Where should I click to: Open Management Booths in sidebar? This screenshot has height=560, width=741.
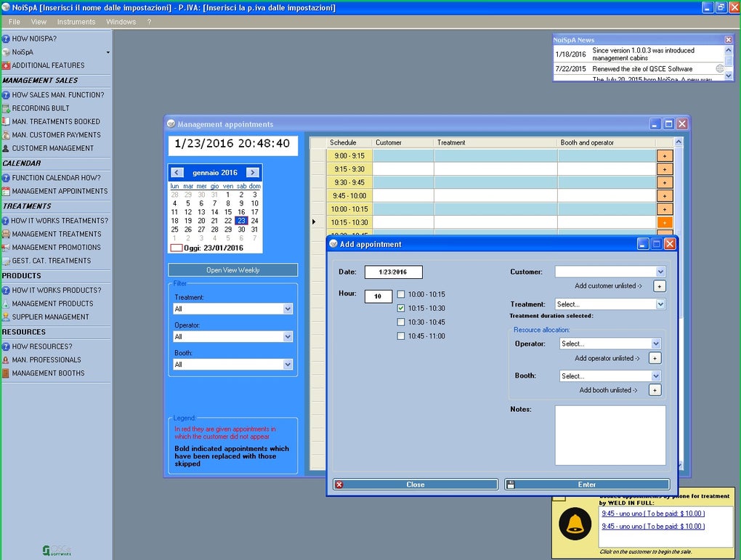pos(48,373)
